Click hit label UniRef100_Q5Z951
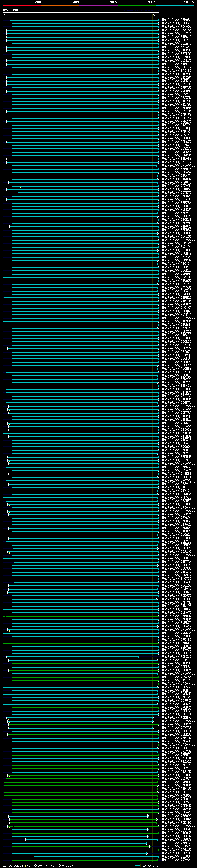The width and height of the screenshot is (197, 868). pos(177,186)
